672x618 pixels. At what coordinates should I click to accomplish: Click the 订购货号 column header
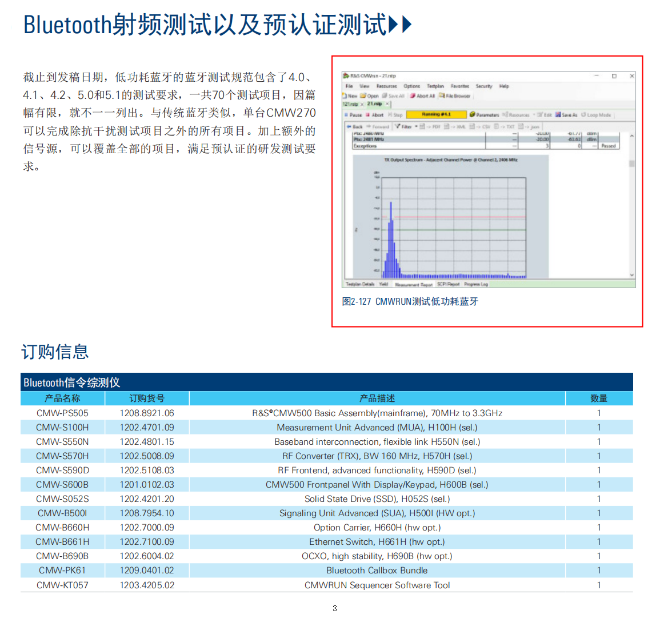click(147, 398)
